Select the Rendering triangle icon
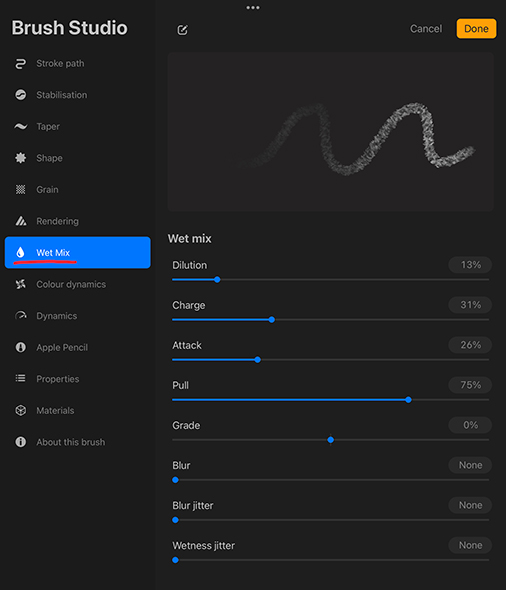Screen dimensions: 506x590 coord(21,221)
